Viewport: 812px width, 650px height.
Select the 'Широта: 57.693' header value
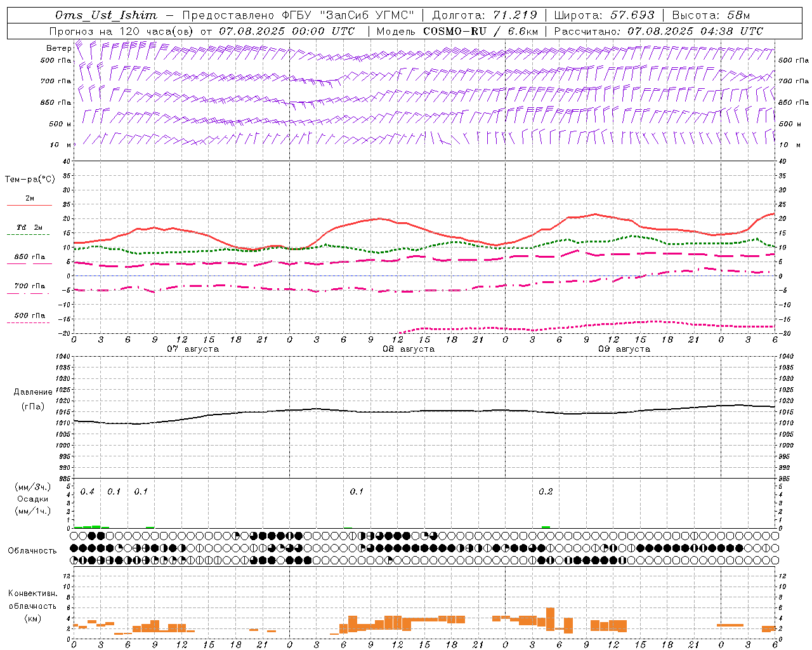(x=604, y=15)
